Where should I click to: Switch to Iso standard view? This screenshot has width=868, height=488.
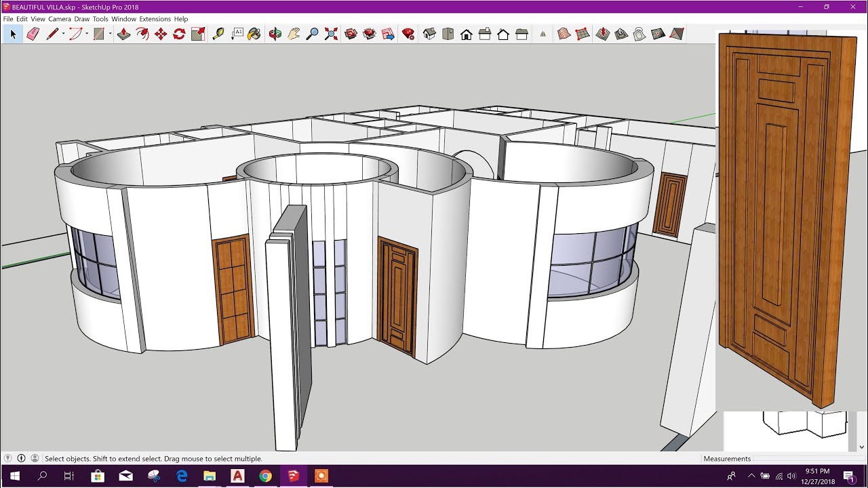pos(429,34)
